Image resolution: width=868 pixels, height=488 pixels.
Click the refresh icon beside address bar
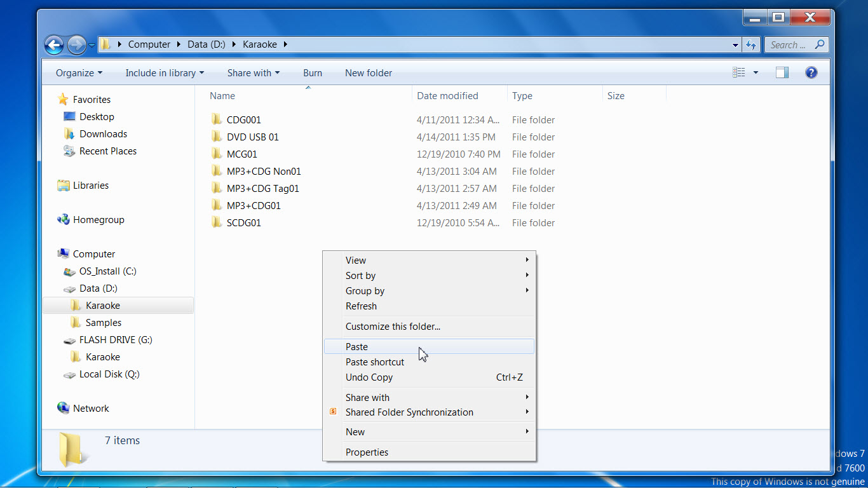coord(752,44)
